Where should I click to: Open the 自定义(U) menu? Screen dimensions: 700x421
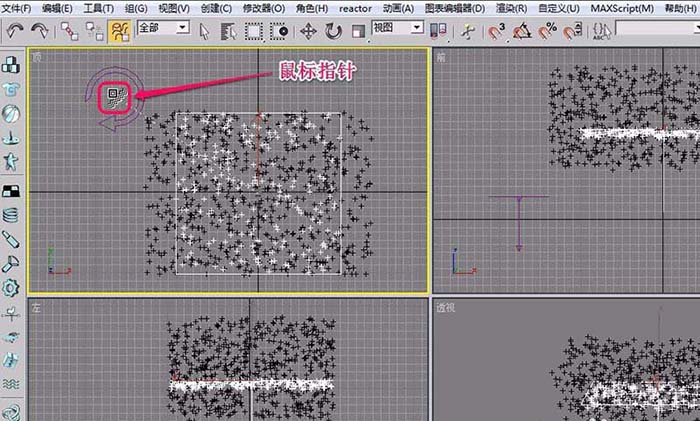point(559,8)
